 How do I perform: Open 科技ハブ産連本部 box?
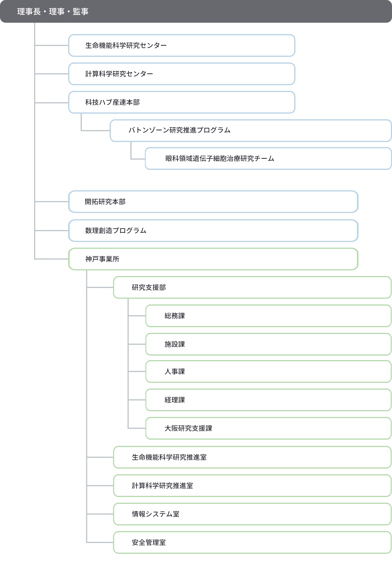point(182,102)
